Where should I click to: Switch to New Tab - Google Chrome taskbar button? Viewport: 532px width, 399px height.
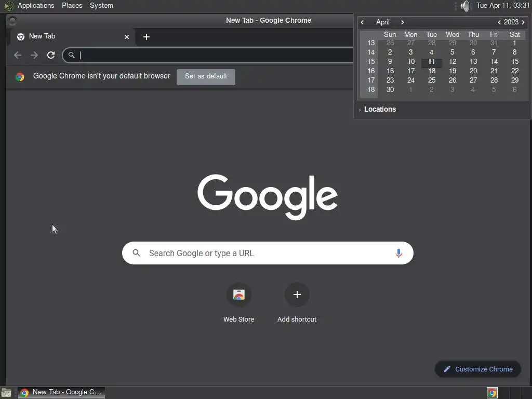click(61, 392)
